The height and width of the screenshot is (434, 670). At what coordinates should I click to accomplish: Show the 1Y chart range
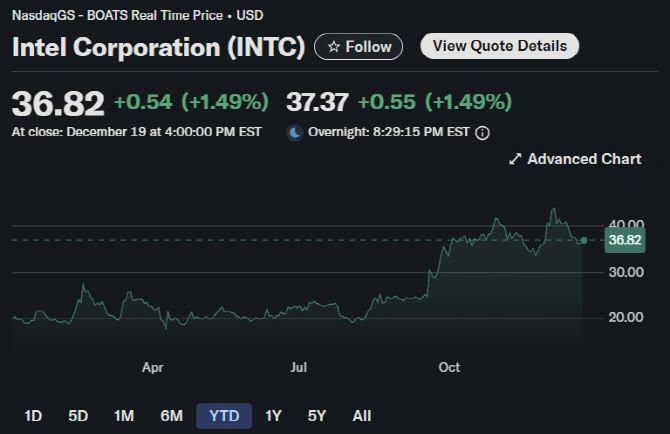(x=273, y=415)
